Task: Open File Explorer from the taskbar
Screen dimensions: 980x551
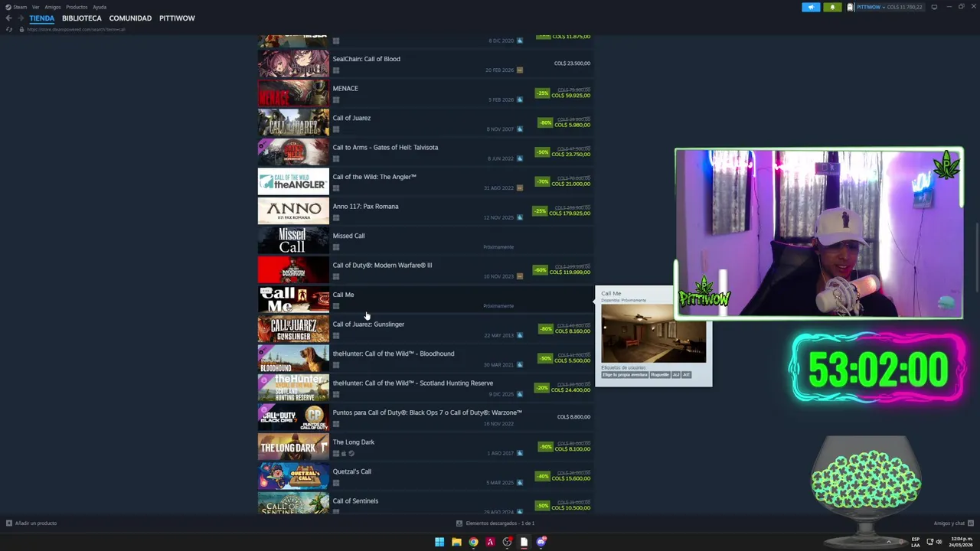Action: tap(456, 542)
